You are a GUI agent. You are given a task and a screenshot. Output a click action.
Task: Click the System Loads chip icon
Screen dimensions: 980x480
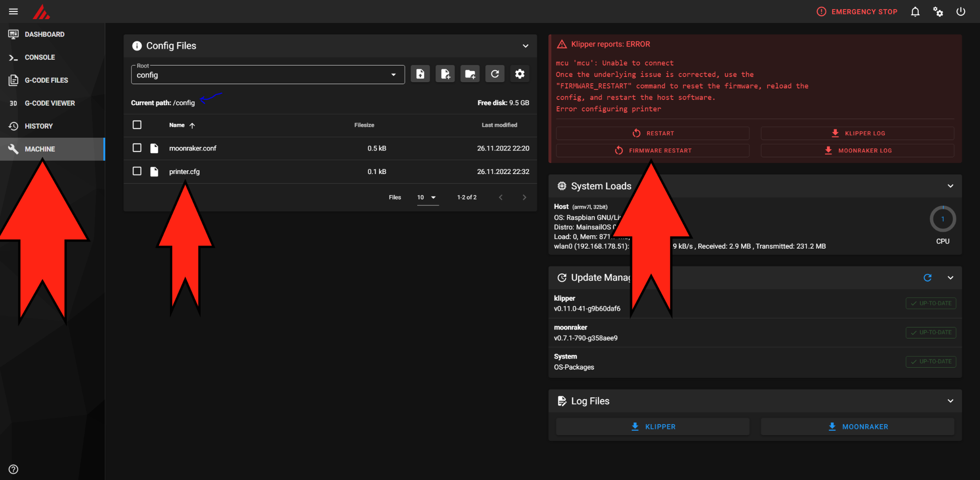click(562, 186)
